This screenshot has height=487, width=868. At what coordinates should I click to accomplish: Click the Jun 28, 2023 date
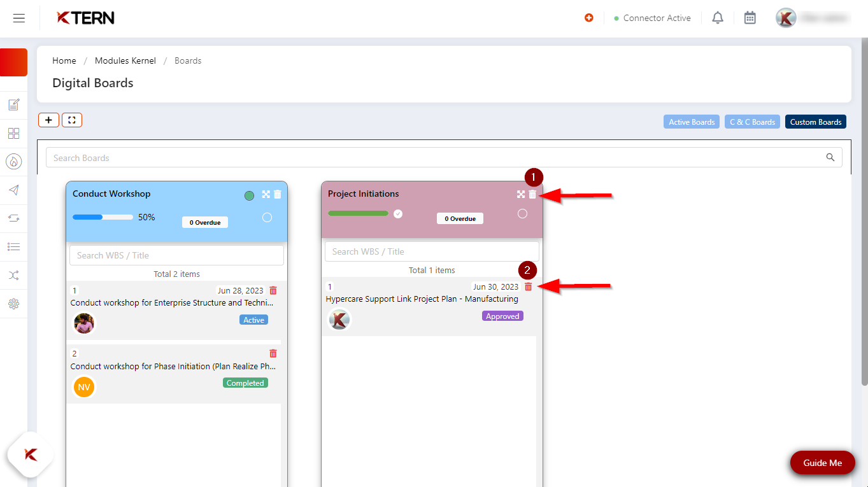click(241, 290)
